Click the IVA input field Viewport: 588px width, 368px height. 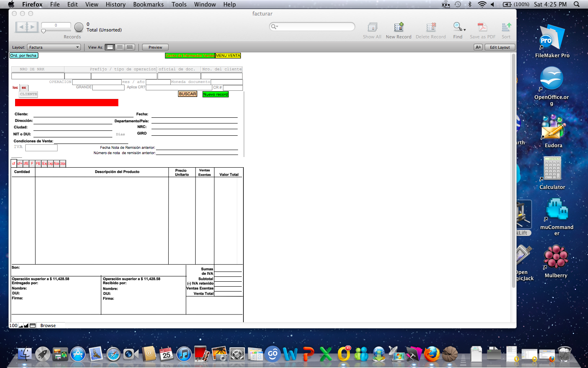coord(41,148)
